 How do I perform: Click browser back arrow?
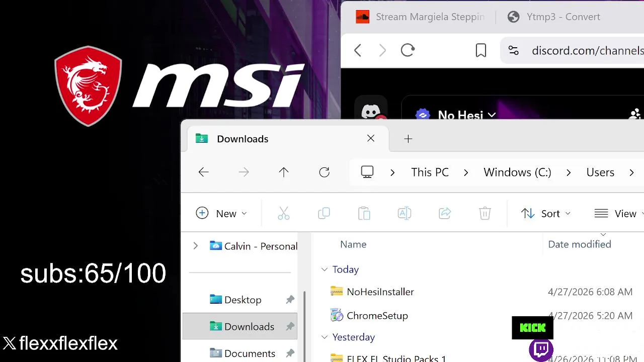click(x=358, y=50)
